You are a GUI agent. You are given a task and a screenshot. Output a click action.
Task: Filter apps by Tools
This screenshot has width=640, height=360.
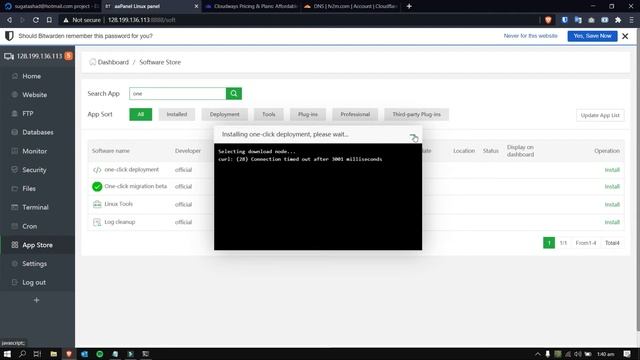pos(269,114)
